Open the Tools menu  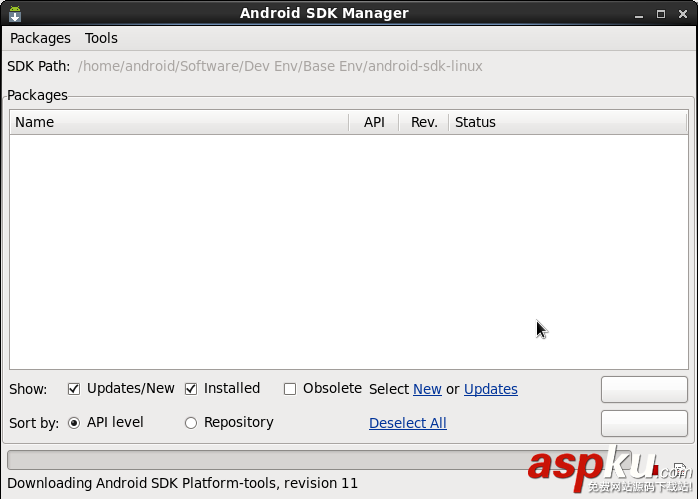101,38
